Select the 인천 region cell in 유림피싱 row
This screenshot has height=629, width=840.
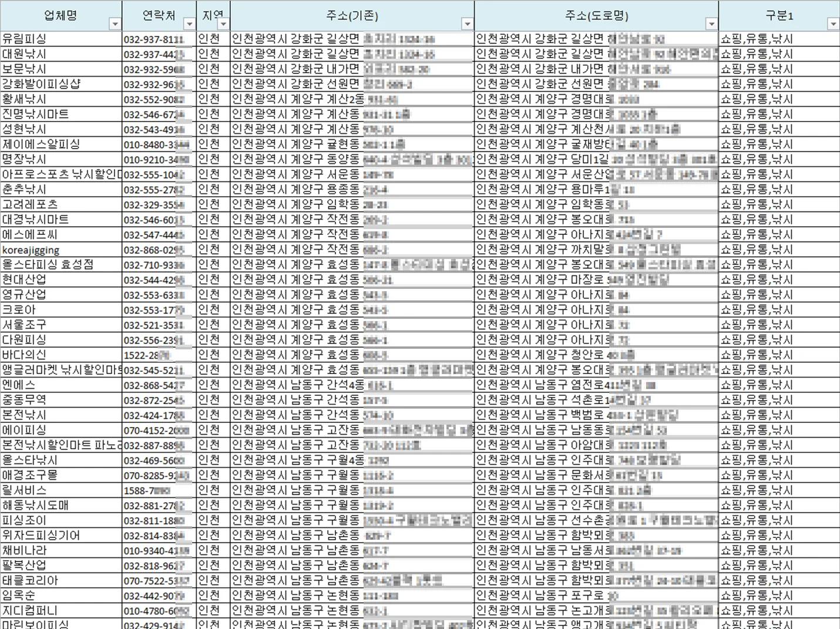point(213,39)
